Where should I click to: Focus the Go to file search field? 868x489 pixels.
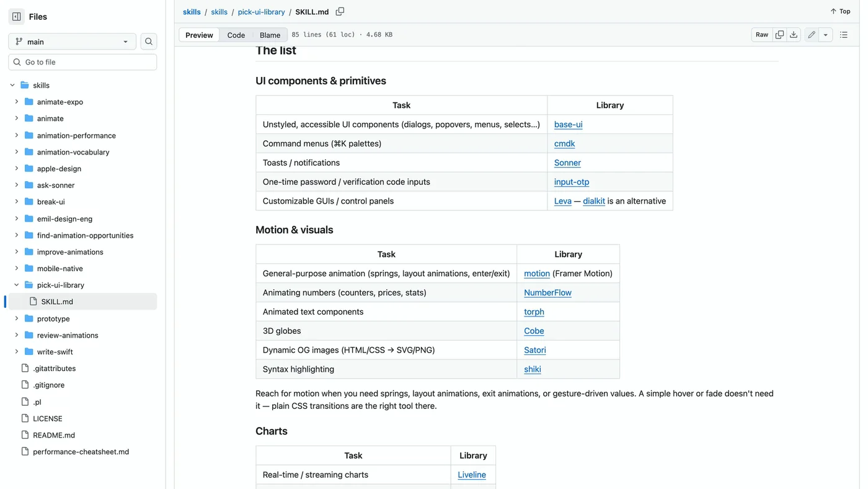click(x=82, y=62)
